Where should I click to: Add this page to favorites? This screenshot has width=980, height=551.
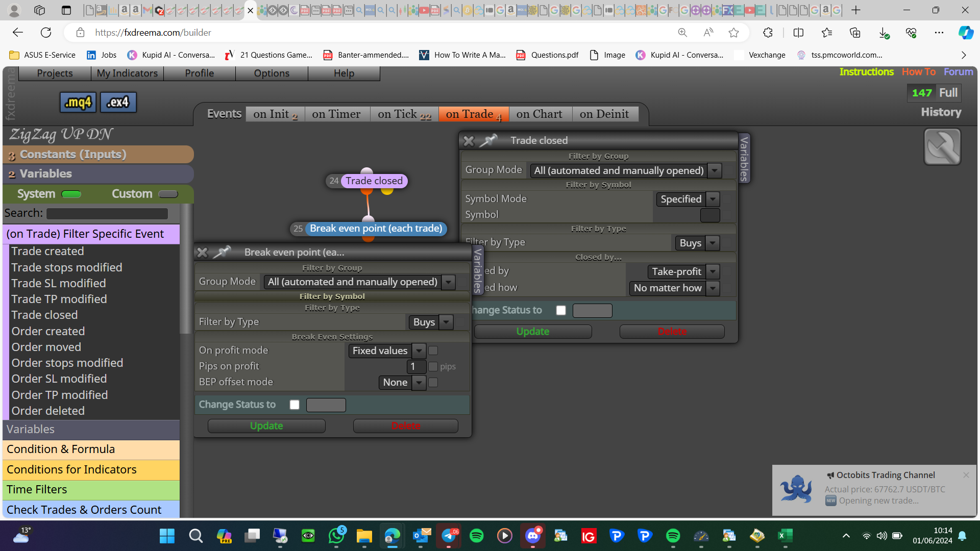point(733,33)
